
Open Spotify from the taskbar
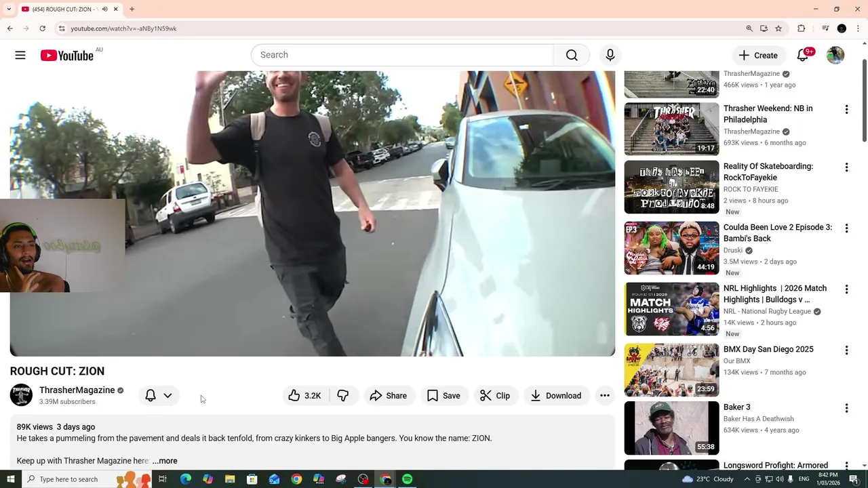pos(407,479)
